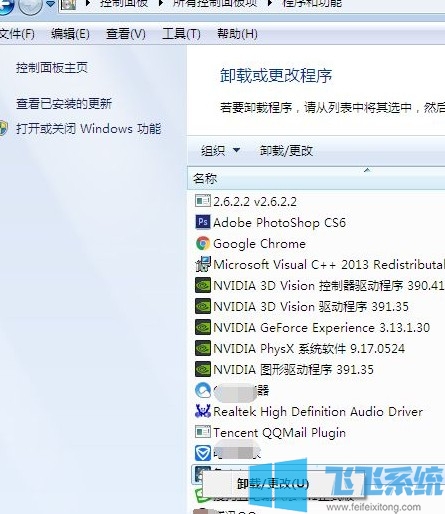Open the 文件(F) menu
The image size is (445, 514).
click(x=17, y=34)
